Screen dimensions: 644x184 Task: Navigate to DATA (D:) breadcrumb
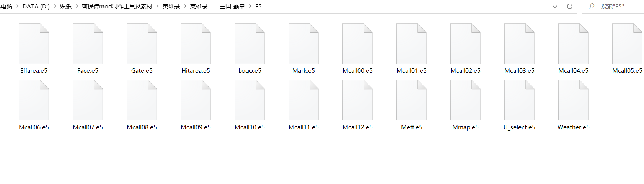tap(36, 7)
